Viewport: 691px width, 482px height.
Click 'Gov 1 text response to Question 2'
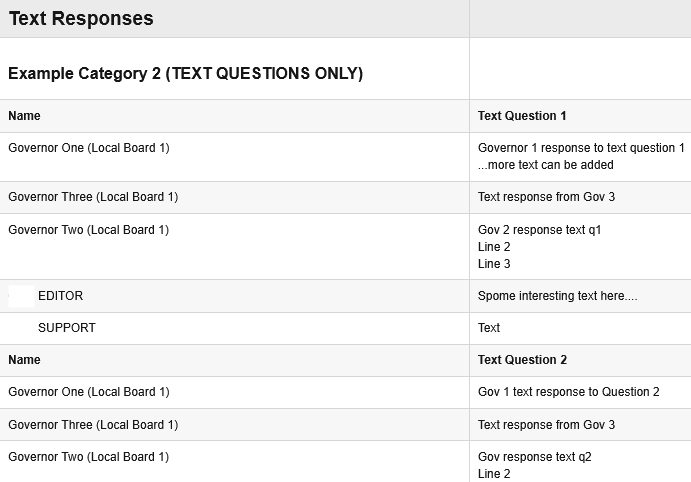568,392
